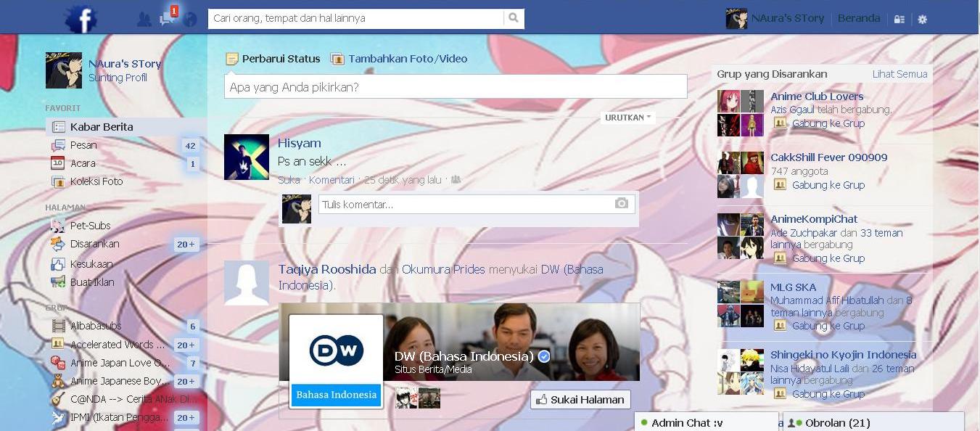980x431 pixels.
Task: Open privacy shortcuts lock icon
Action: coord(899,20)
